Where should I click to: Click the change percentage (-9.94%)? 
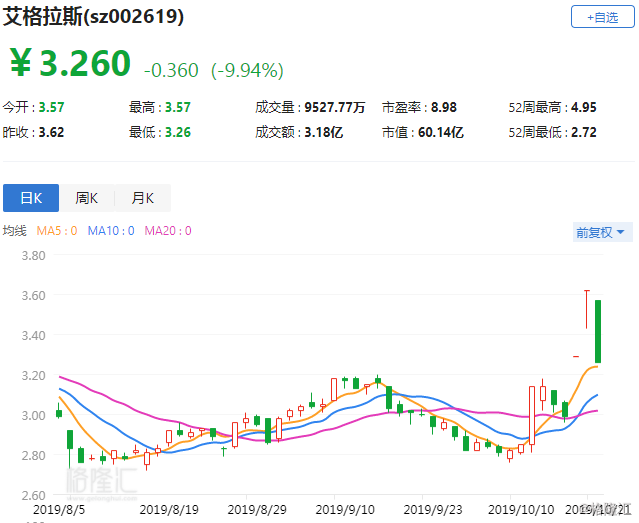[x=247, y=70]
